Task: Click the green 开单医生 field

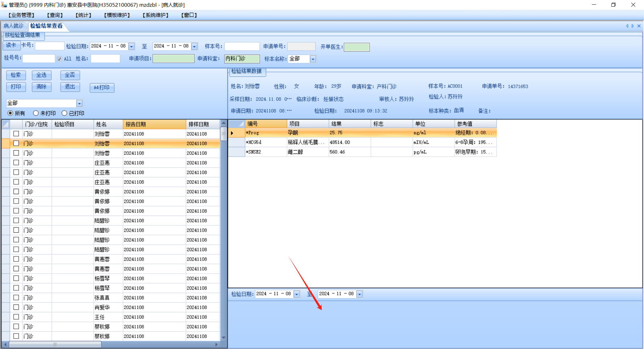Action: tap(357, 47)
